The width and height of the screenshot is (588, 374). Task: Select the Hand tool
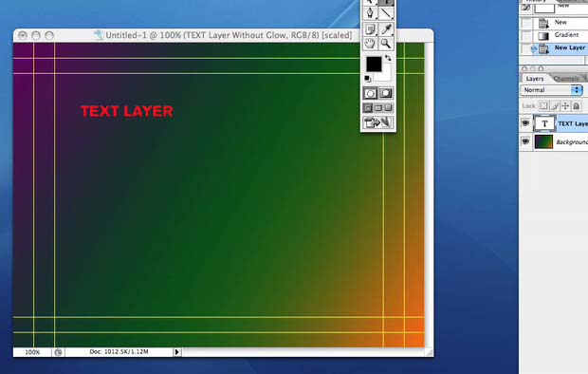pos(370,44)
